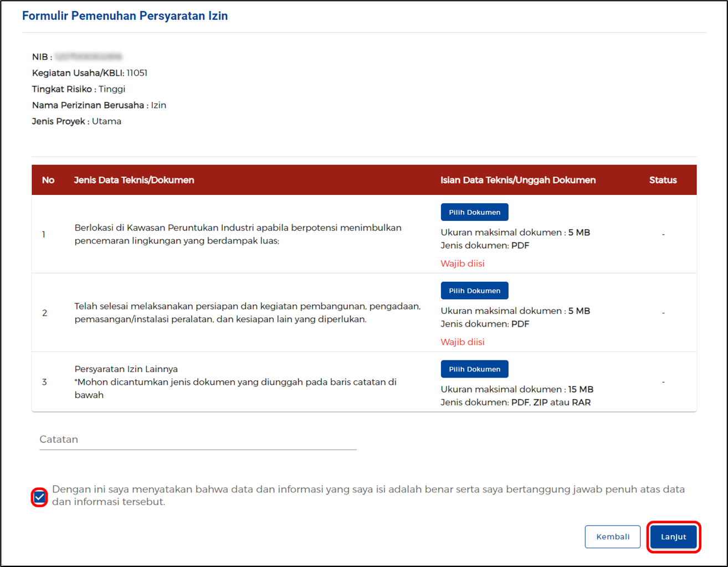Viewport: 728px width, 567px height.
Task: Select the Telah selesai melaksanakan persiapan row text
Action: (x=247, y=313)
